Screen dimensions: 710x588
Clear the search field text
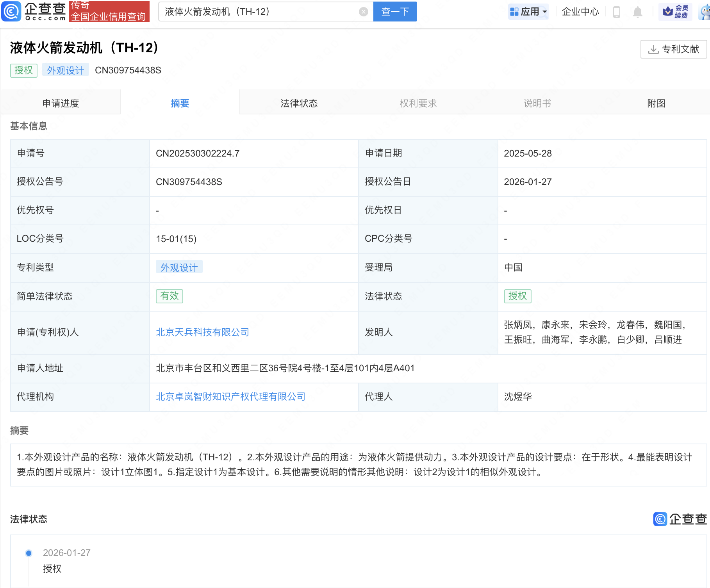point(363,12)
